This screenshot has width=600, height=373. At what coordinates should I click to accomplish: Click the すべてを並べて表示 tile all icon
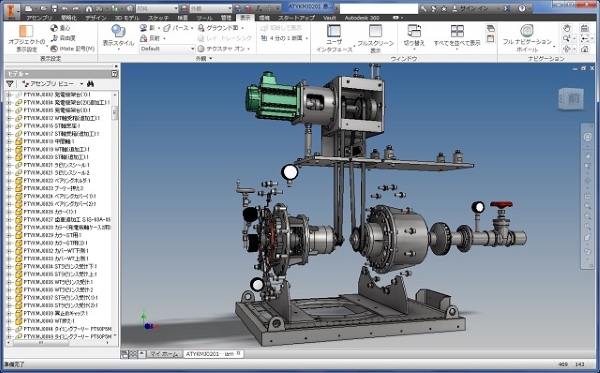pos(457,31)
